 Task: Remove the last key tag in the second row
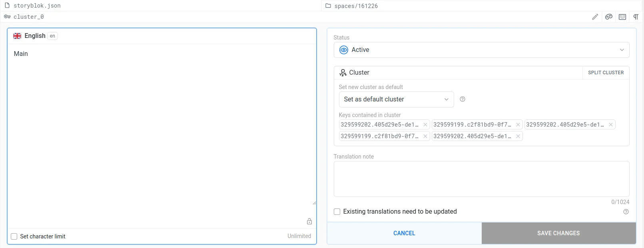click(518, 136)
